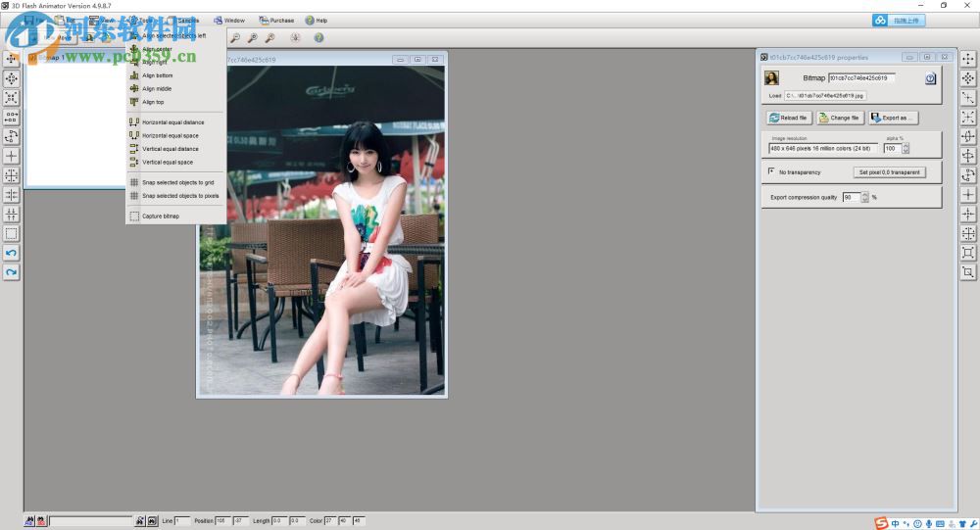Click the bug icon in the top toolbar
The image size is (980, 530).
(295, 38)
